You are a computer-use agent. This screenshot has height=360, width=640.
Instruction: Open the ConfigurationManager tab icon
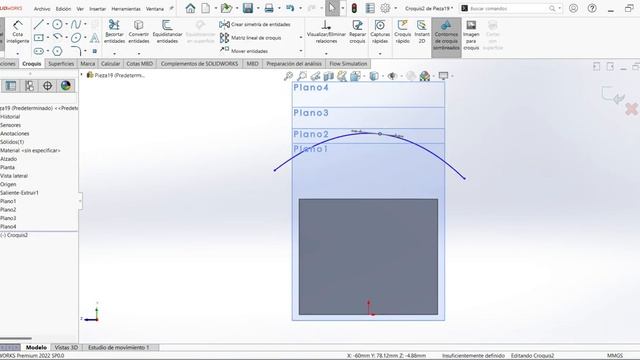tap(29, 86)
